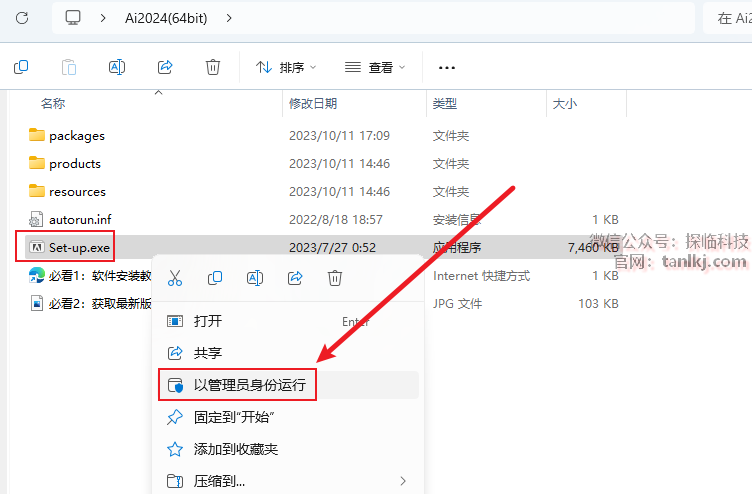The height and width of the screenshot is (494, 752).
Task: Expand chevron after monitor icon
Action: coord(103,18)
